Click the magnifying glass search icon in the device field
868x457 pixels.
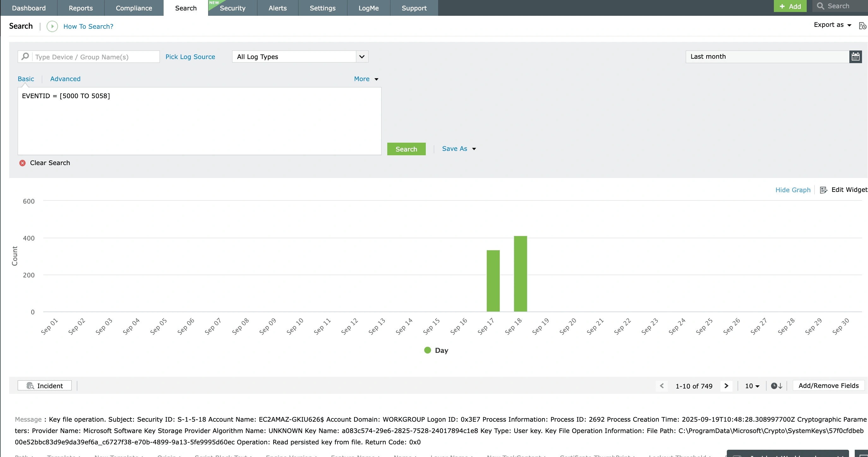[25, 56]
